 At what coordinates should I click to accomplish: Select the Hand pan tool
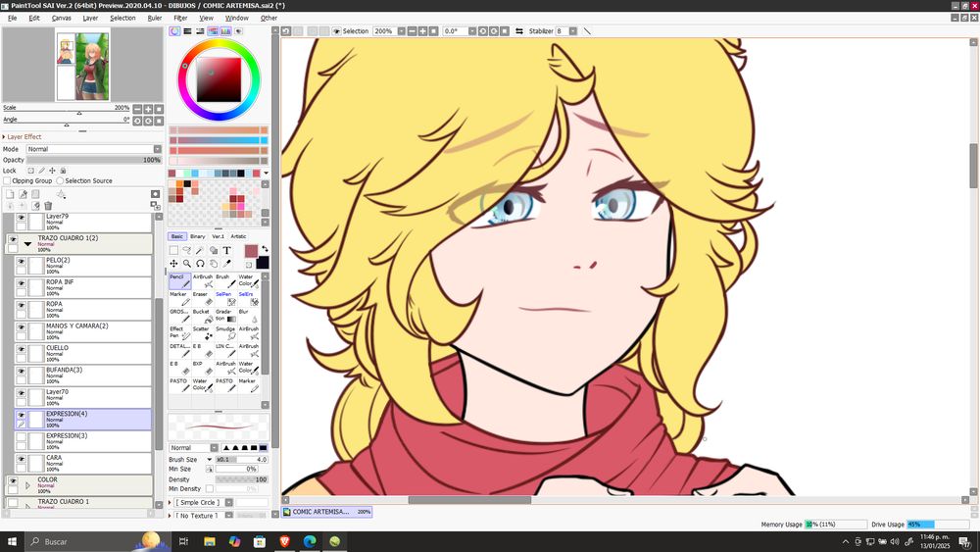click(213, 263)
